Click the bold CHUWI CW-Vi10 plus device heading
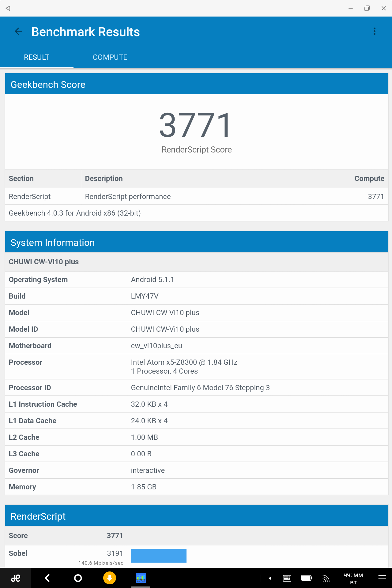This screenshot has width=392, height=588. [44, 262]
